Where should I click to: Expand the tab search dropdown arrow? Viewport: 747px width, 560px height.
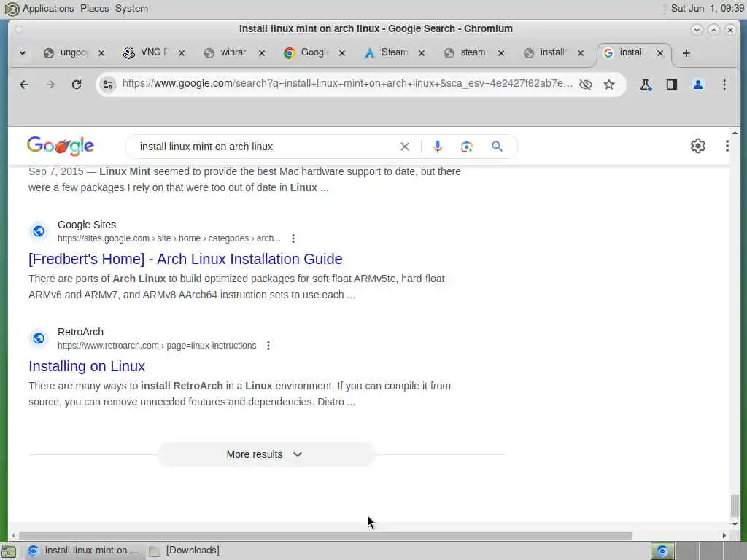23,53
